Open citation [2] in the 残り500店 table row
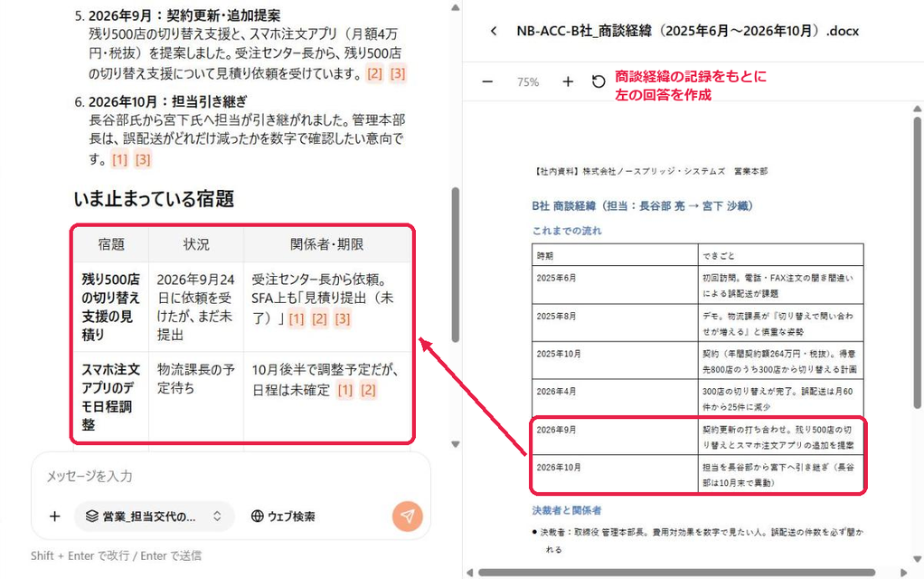924x579 pixels. pos(319,319)
